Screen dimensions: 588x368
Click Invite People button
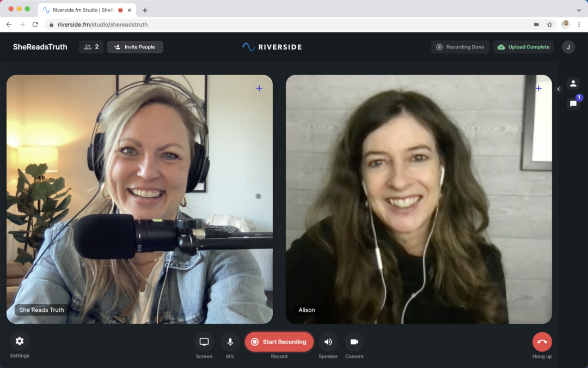tap(135, 47)
